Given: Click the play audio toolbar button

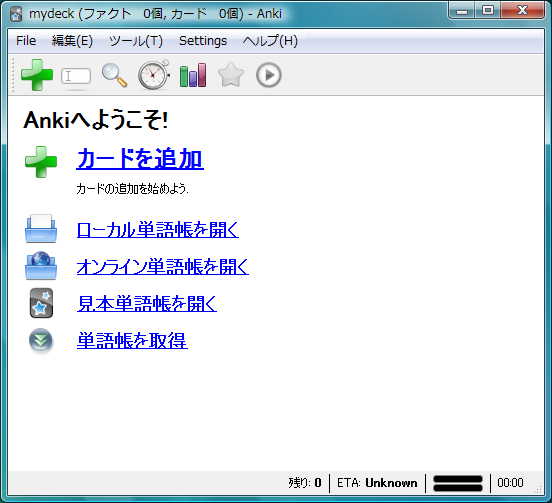Looking at the screenshot, I should [x=269, y=75].
